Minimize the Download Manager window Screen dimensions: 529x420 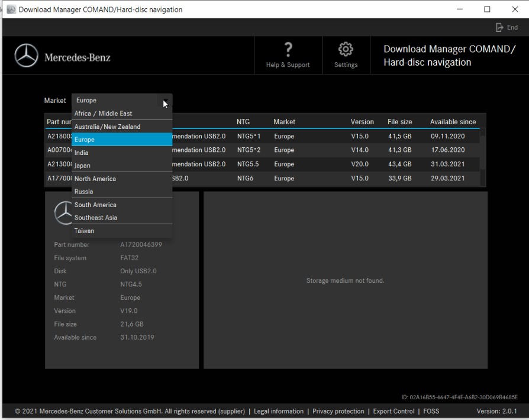point(460,9)
